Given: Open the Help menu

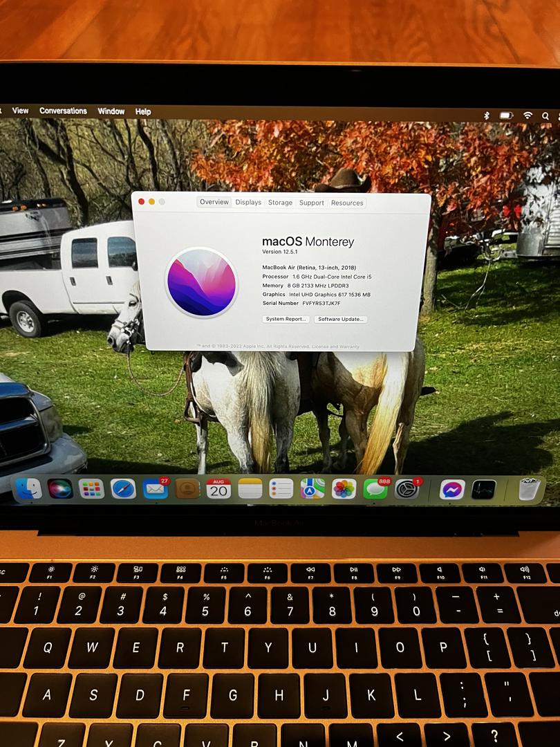Looking at the screenshot, I should point(143,111).
